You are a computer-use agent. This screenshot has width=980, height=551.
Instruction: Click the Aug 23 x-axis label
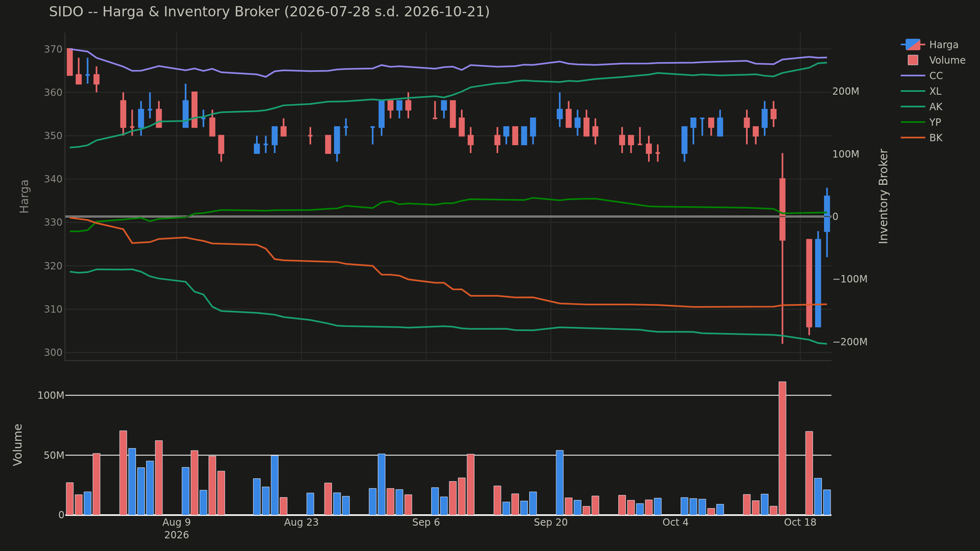tap(301, 522)
